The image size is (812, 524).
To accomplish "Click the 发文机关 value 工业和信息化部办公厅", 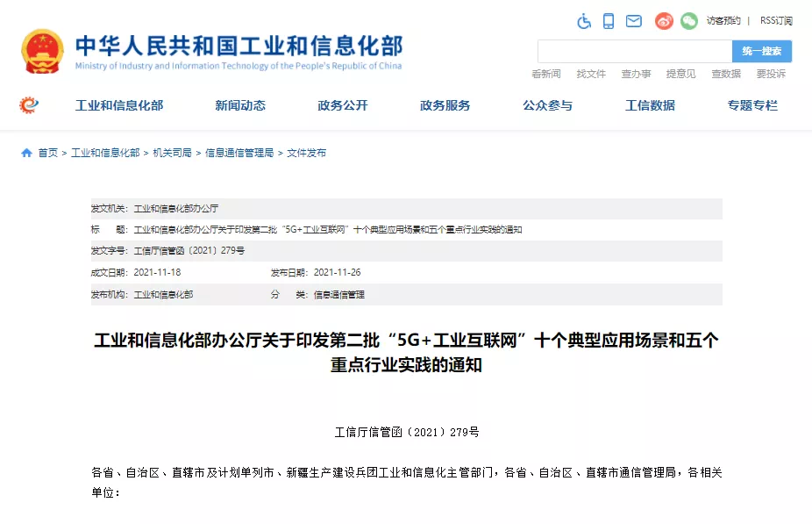I will (x=176, y=208).
